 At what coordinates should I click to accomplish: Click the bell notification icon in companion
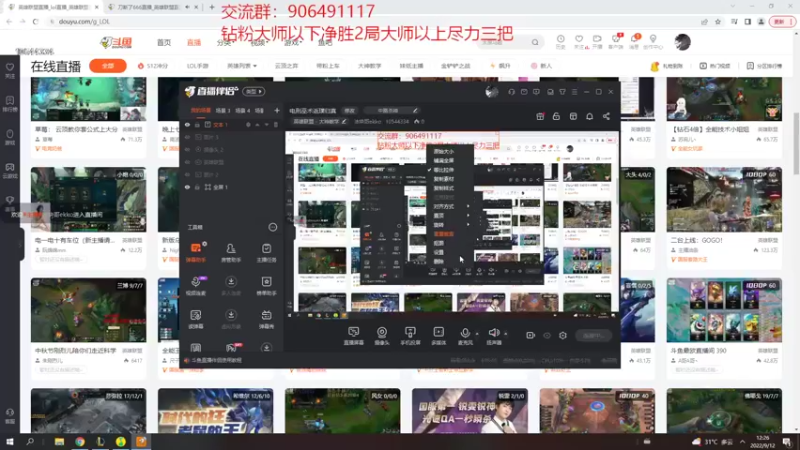click(x=589, y=116)
